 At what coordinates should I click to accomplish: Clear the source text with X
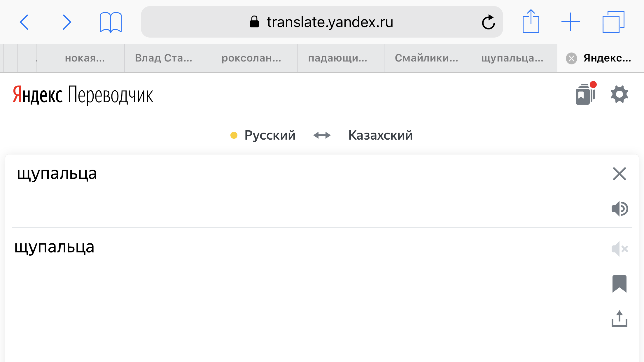[619, 174]
